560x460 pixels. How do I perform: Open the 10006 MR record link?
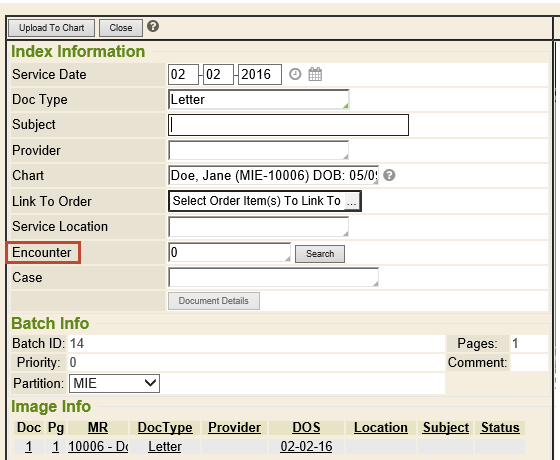98,446
